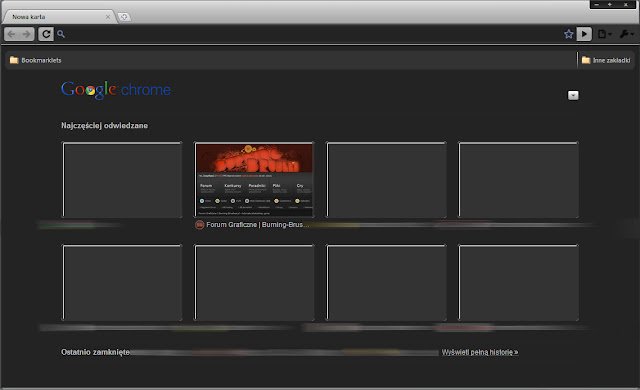Viewport: 640px width, 390px height.
Task: Minimize the Chrome window
Action: (597, 4)
